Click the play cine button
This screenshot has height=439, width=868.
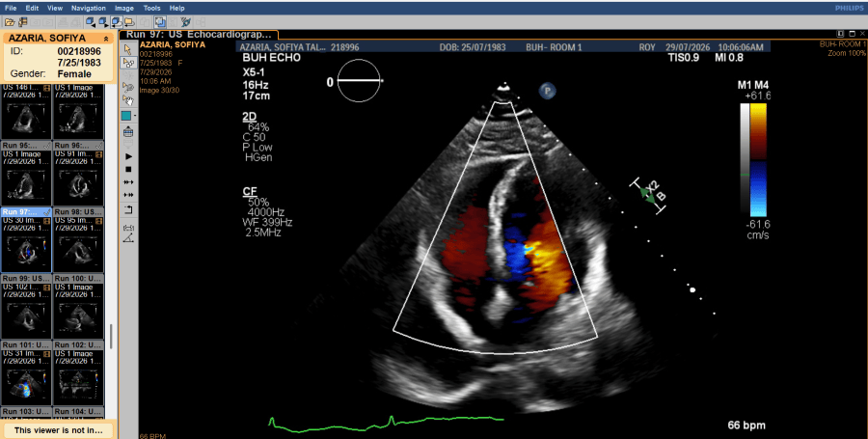(128, 156)
